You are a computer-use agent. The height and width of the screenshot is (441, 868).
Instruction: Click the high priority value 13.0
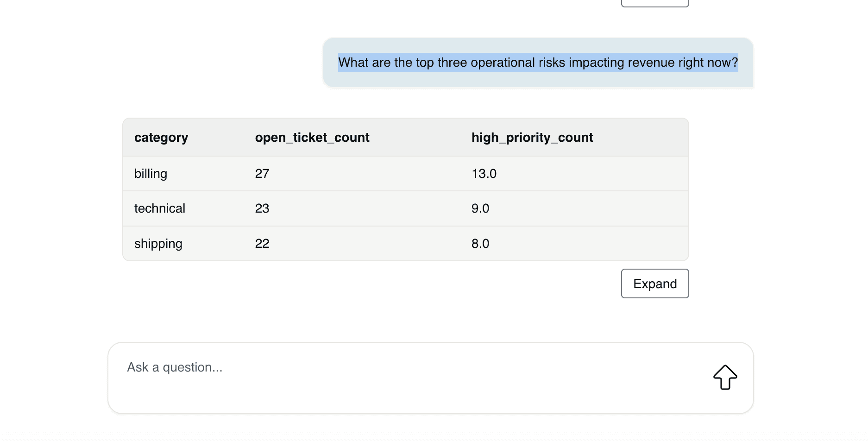coord(484,174)
